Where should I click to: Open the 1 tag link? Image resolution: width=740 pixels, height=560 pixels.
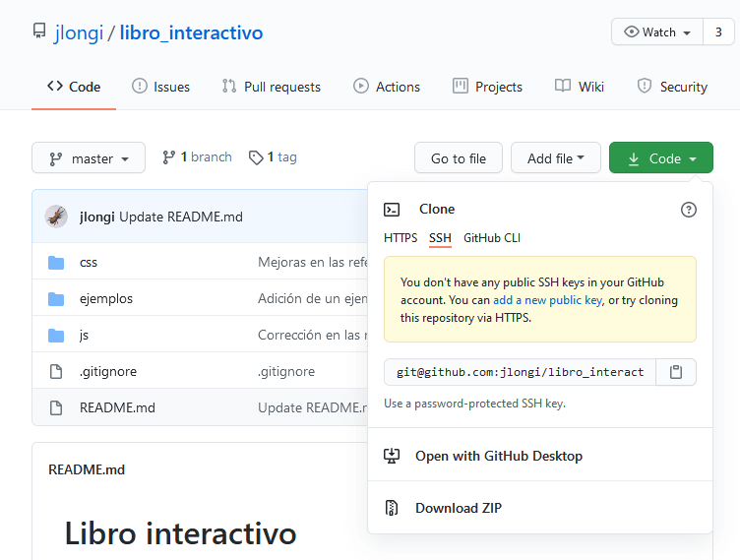273,157
